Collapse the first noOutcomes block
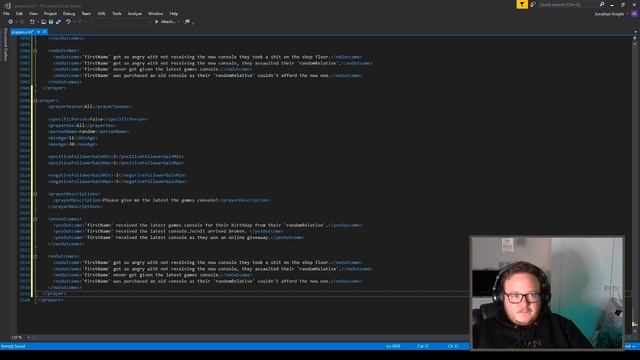Viewport: 640px width, 360px height. [x=35, y=51]
